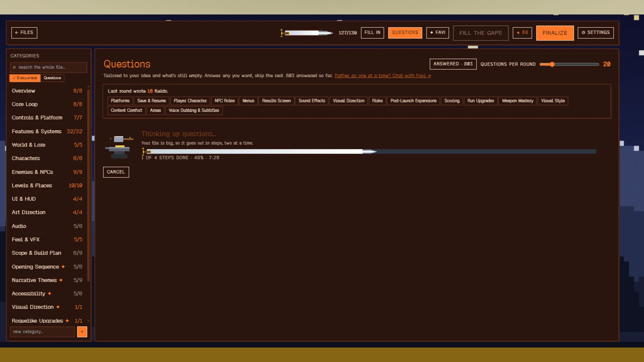Image resolution: width=644 pixels, height=362 pixels.
Task: Click the thinking progress bar
Action: (369, 152)
